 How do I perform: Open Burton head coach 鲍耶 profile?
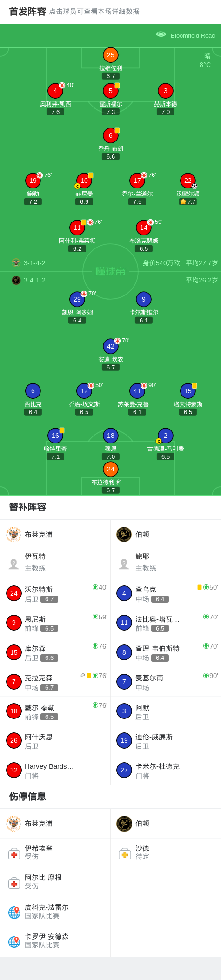pos(166,562)
